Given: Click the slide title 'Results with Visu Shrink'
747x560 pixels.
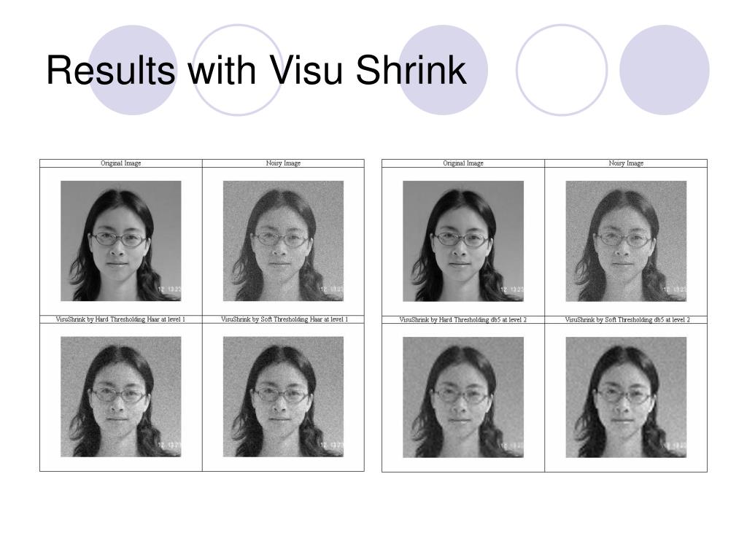Looking at the screenshot, I should (256, 70).
